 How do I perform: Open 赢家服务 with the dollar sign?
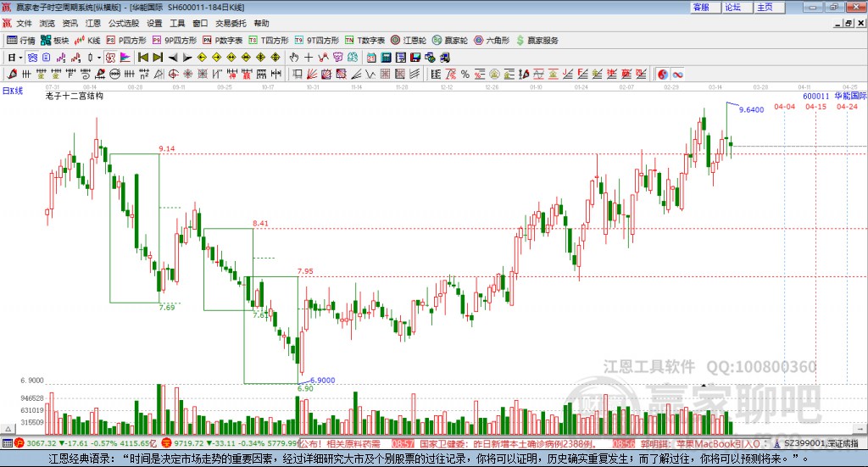tap(537, 41)
